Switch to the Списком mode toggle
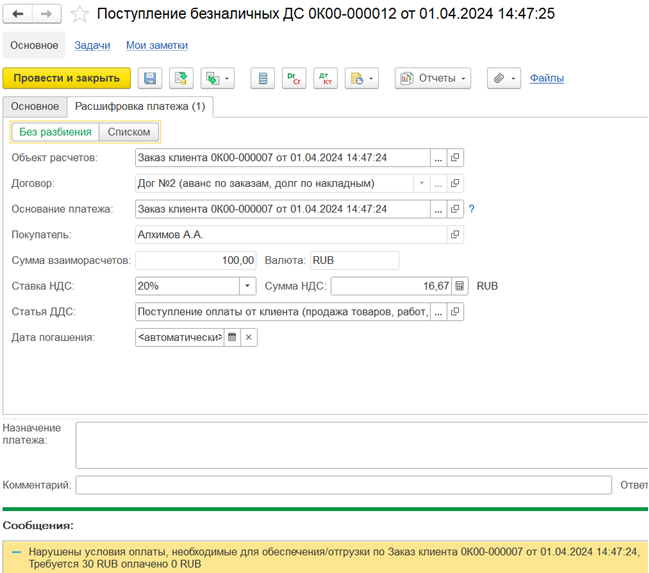Viewport: 649px width, 573px height. 129,132
